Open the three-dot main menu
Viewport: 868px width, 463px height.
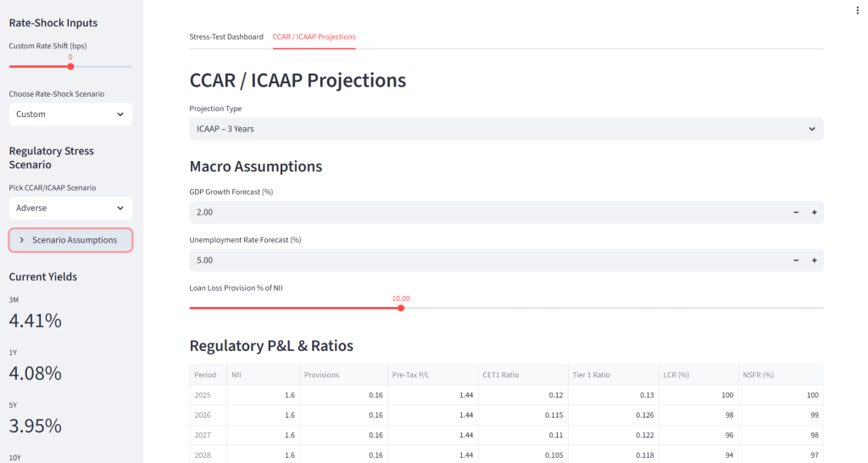point(858,10)
